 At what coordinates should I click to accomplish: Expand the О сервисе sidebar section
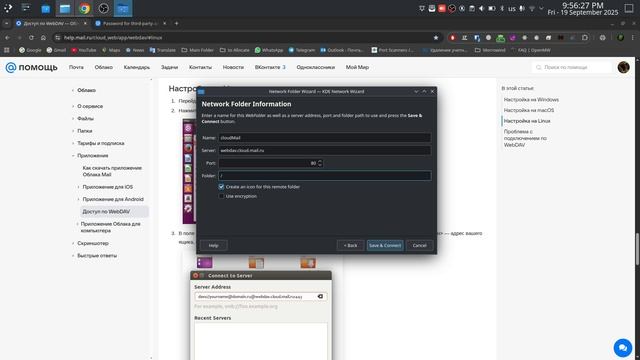90,106
